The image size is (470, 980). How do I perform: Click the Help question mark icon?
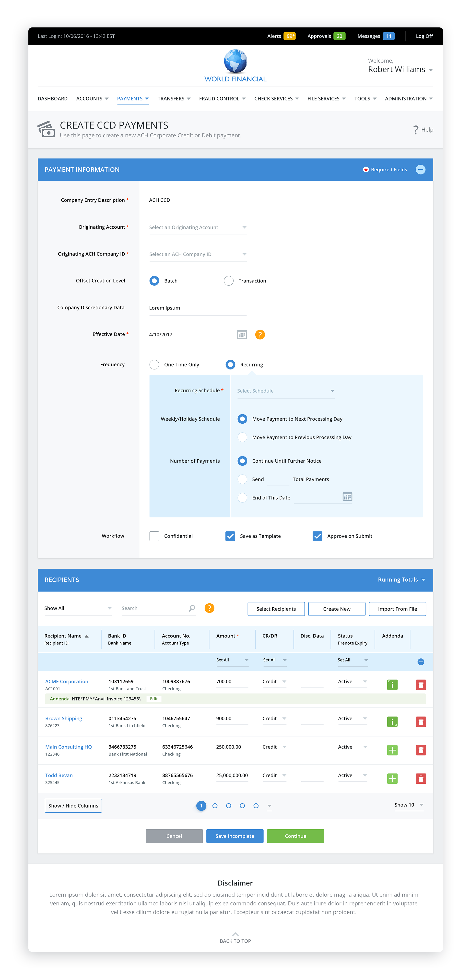coord(416,130)
